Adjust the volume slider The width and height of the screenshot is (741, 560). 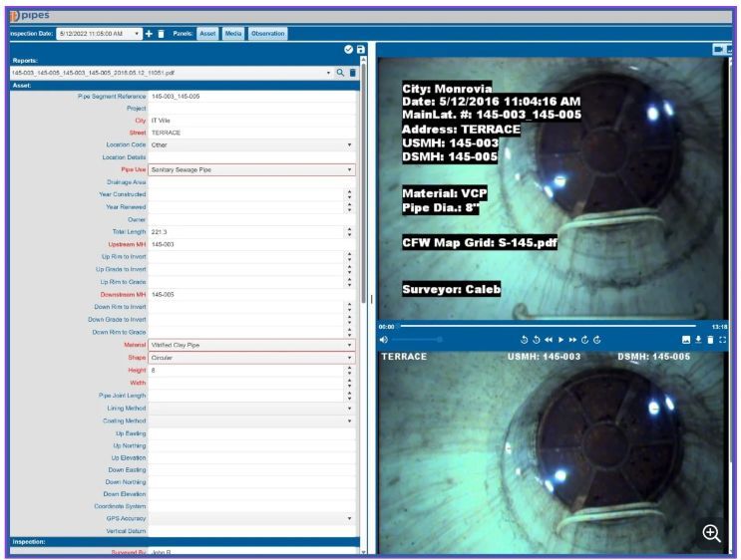(416, 340)
